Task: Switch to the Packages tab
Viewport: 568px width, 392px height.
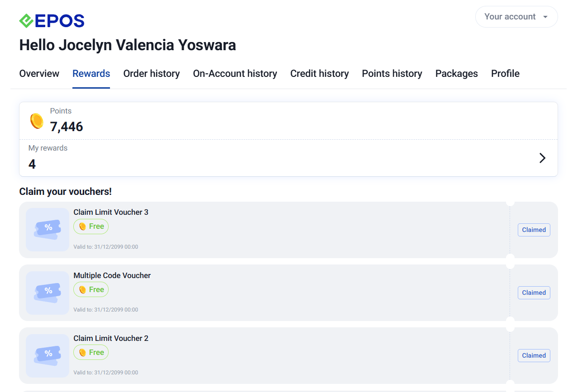Action: pyautogui.click(x=457, y=74)
